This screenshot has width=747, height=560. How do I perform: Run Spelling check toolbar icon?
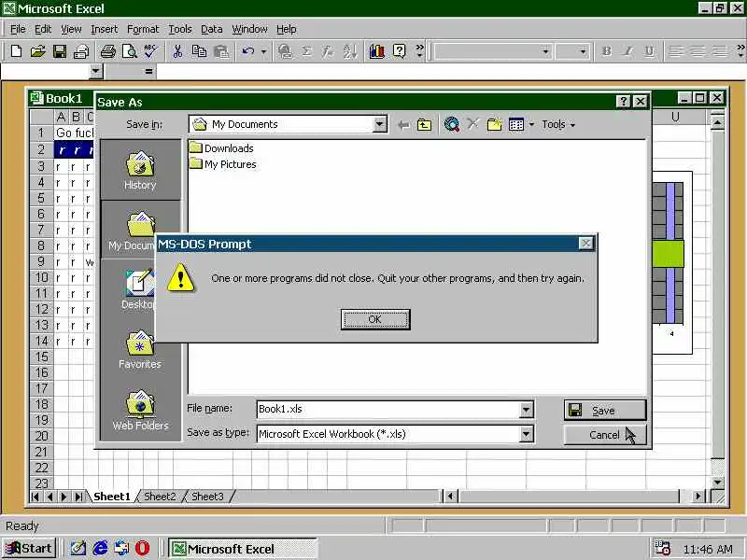(150, 51)
